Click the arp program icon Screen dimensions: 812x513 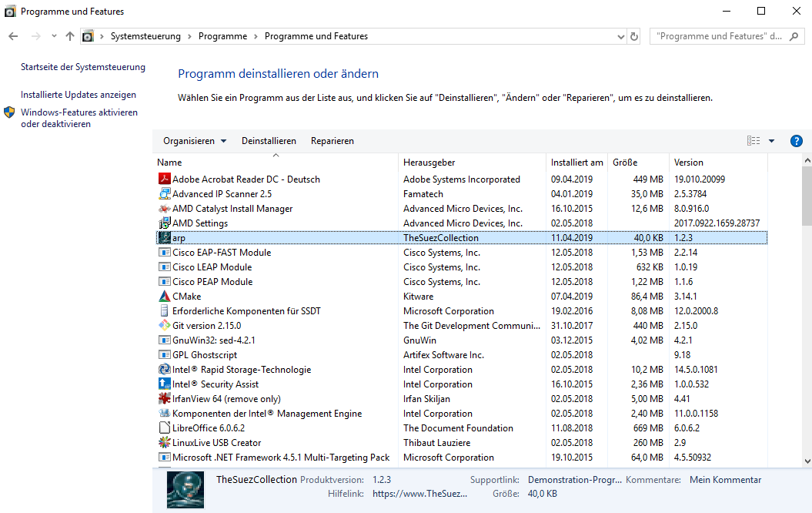coord(164,237)
